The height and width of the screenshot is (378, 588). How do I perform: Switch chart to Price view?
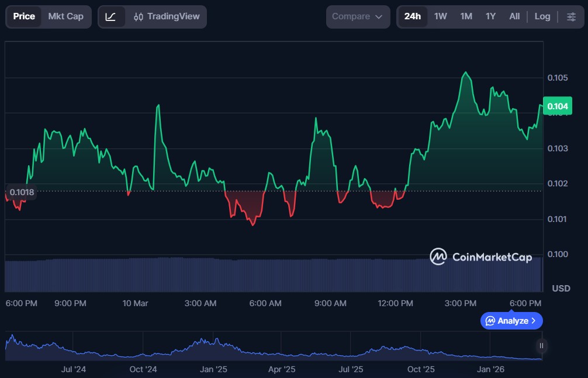tap(24, 16)
